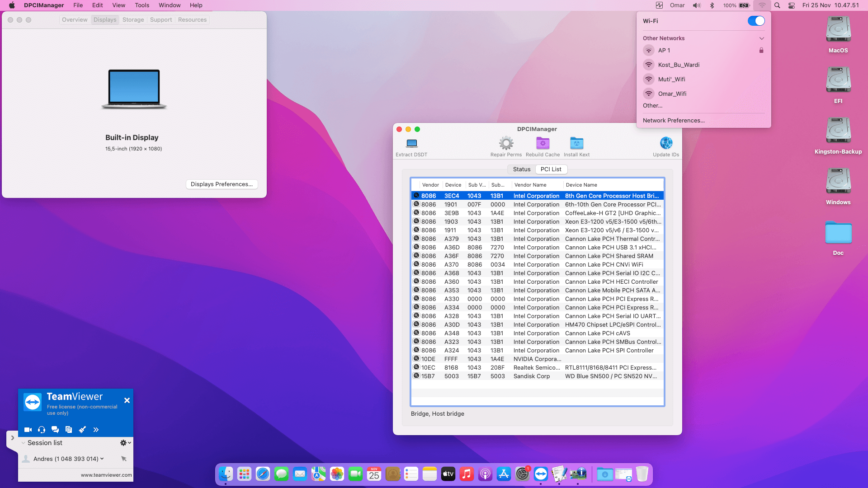
Task: Collapse the Other Networks chevron
Action: click(x=762, y=38)
